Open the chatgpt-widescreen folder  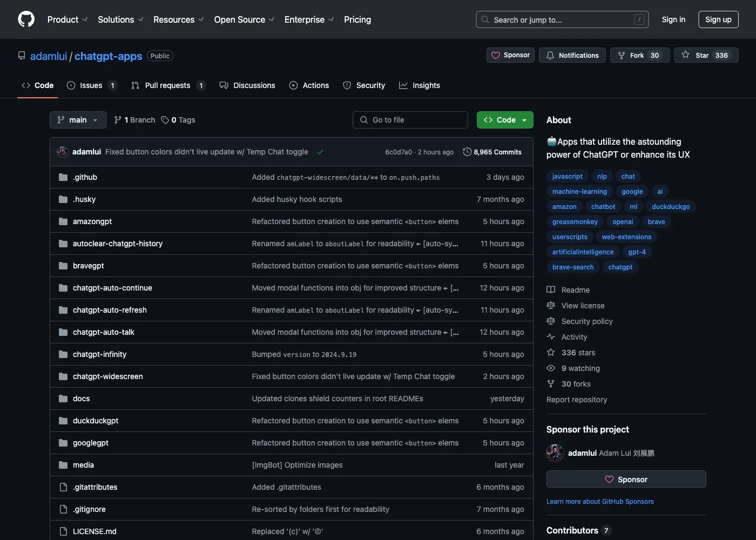108,376
